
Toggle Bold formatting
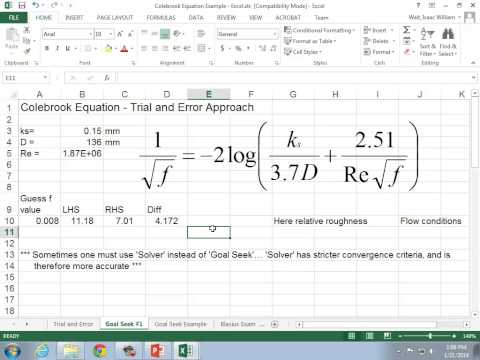click(x=47, y=49)
